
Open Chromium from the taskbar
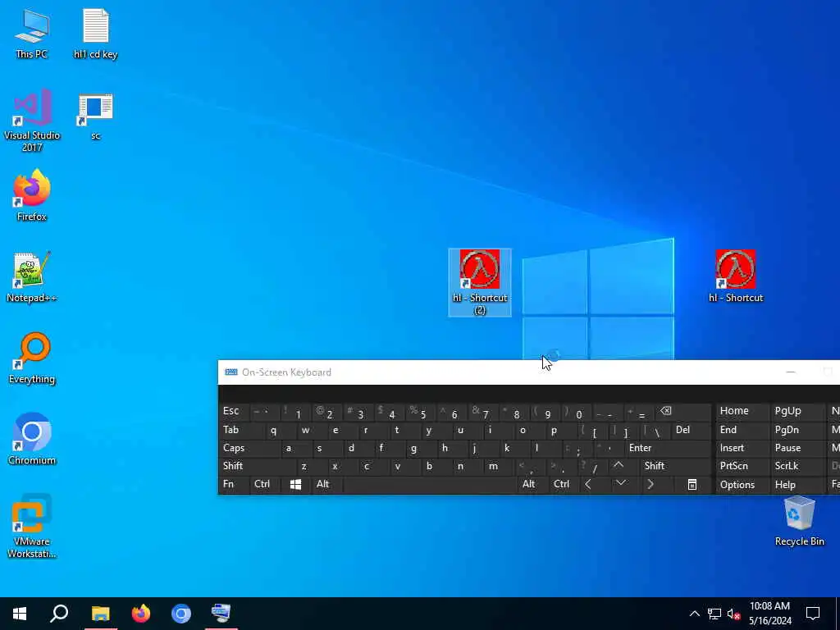[181, 614]
